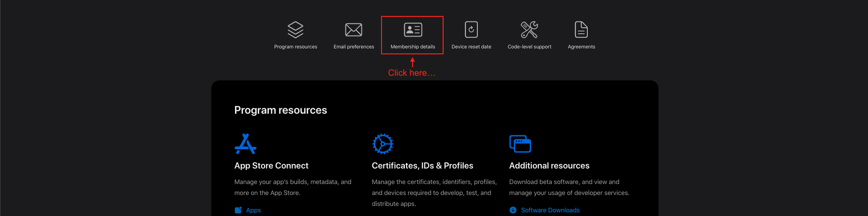Click the Program resources stacked layers icon
868x216 pixels.
click(x=295, y=30)
